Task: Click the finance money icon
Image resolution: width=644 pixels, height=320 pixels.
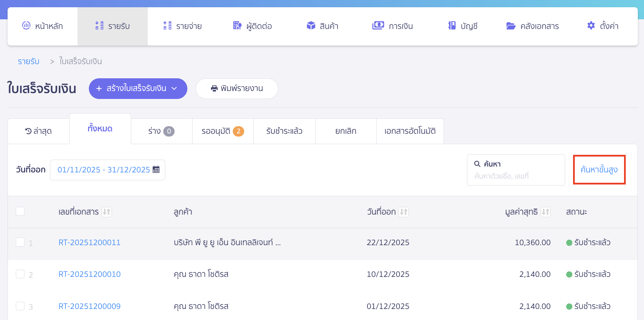Action: (x=378, y=26)
